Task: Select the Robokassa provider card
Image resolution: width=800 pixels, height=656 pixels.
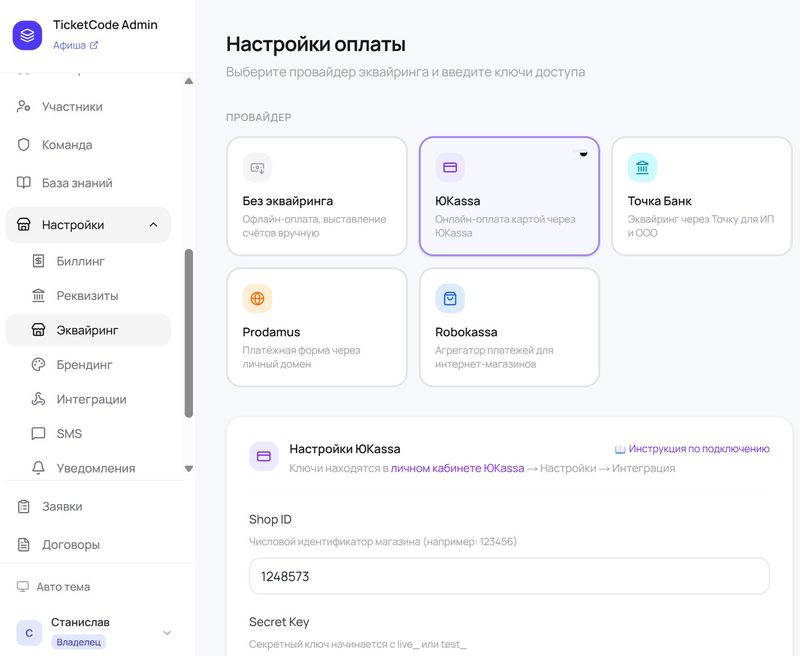Action: [x=509, y=327]
